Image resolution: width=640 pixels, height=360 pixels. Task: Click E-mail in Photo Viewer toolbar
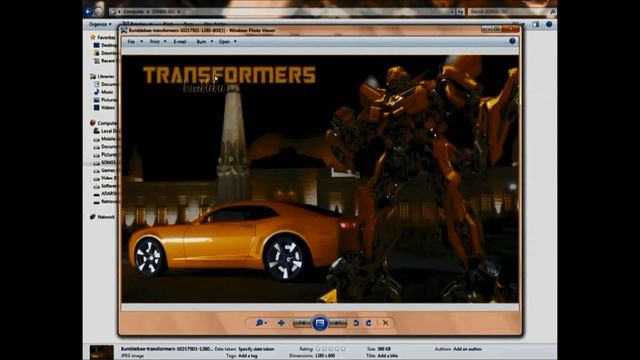(180, 42)
